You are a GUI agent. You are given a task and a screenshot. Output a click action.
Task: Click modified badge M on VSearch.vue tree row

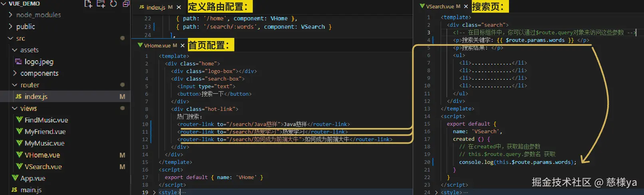click(122, 167)
